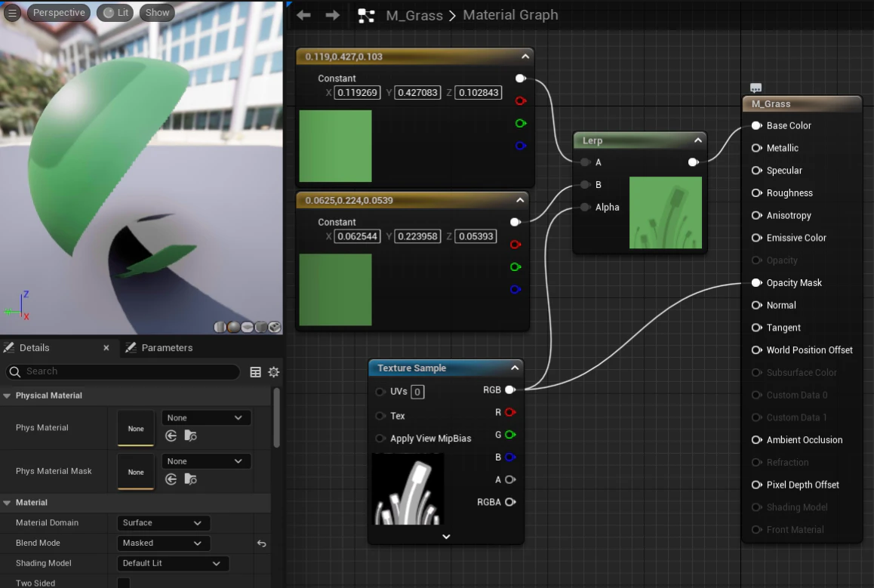Viewport: 874px width, 588px height.
Task: Open the Details panel settings gear
Action: coord(274,372)
